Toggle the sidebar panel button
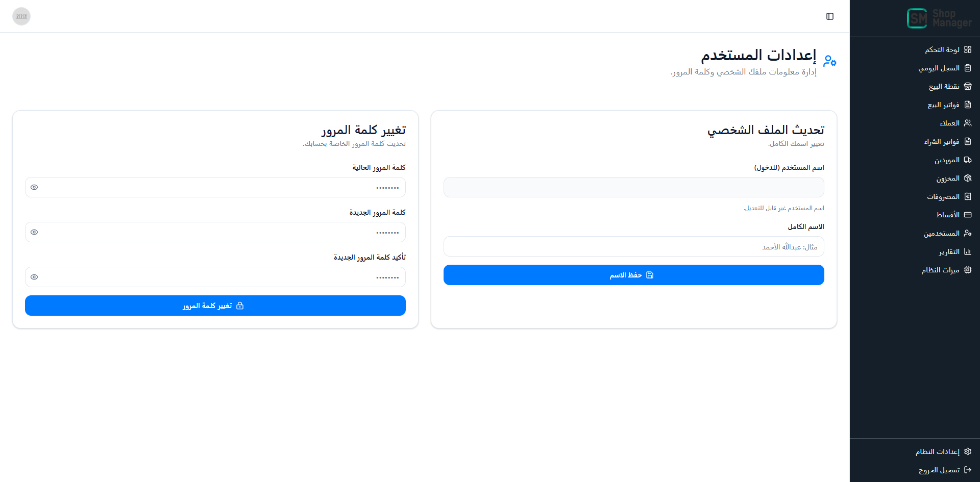Screen dimensions: 980x482 (830, 16)
